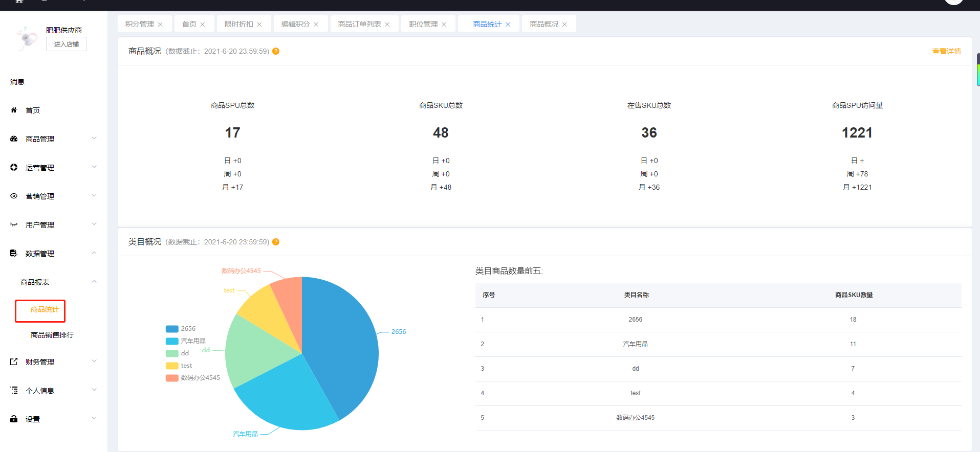Click the 商品管理 sidebar icon
This screenshot has width=980, height=452.
14,139
